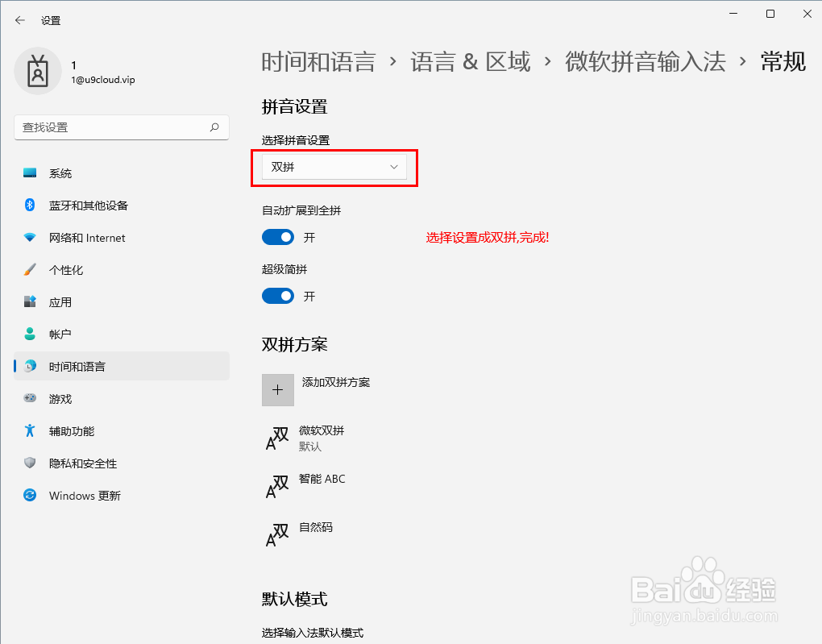Click the user account avatar icon
The image size is (822, 644).
pyautogui.click(x=38, y=71)
